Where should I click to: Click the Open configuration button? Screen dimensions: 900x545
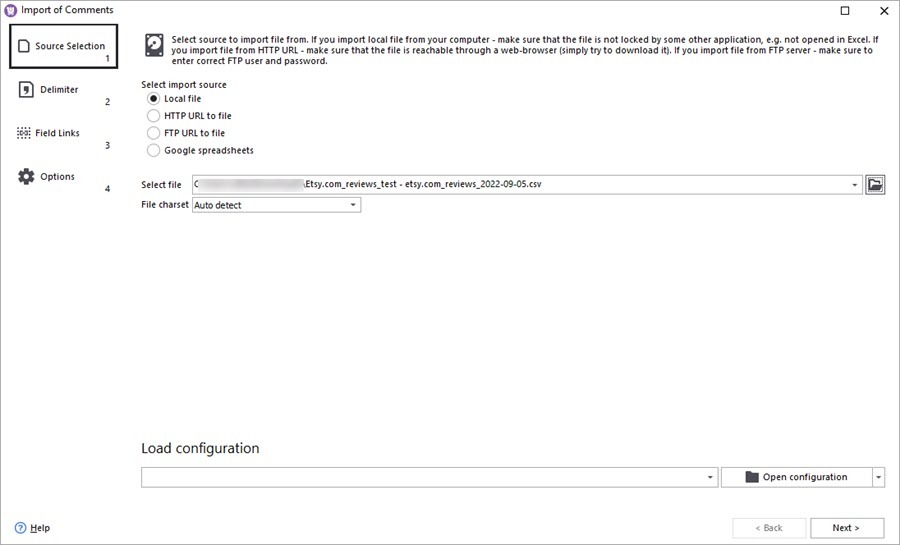796,477
